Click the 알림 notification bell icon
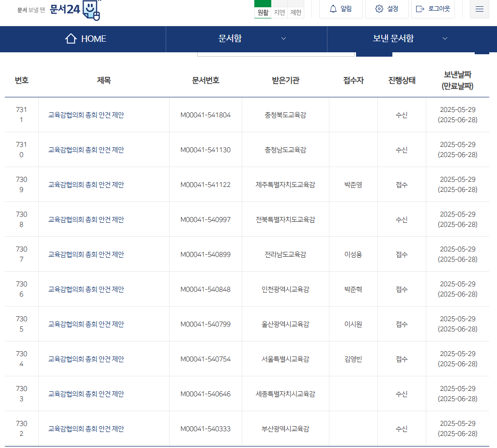Screen dimensions: 497x448 pyautogui.click(x=334, y=8)
